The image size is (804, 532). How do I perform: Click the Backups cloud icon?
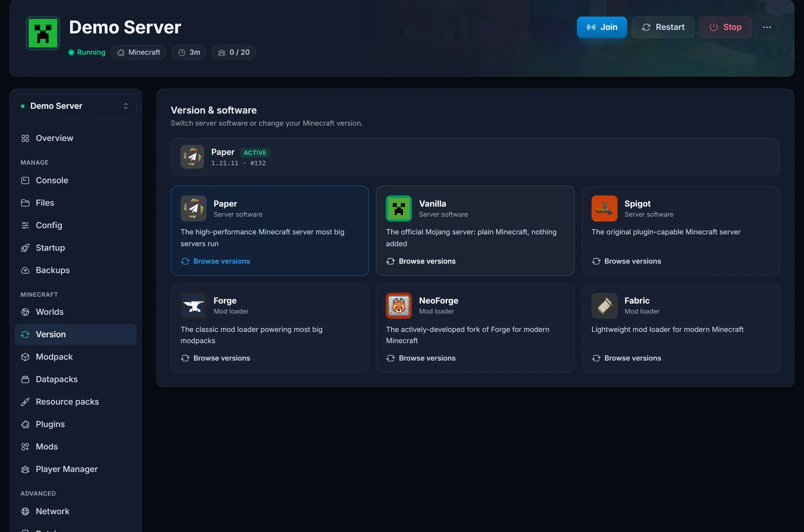[x=25, y=270]
